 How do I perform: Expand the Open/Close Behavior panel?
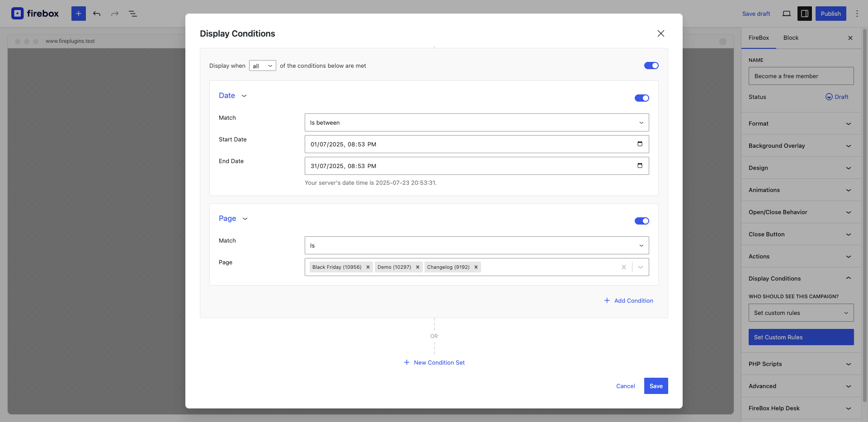(801, 212)
